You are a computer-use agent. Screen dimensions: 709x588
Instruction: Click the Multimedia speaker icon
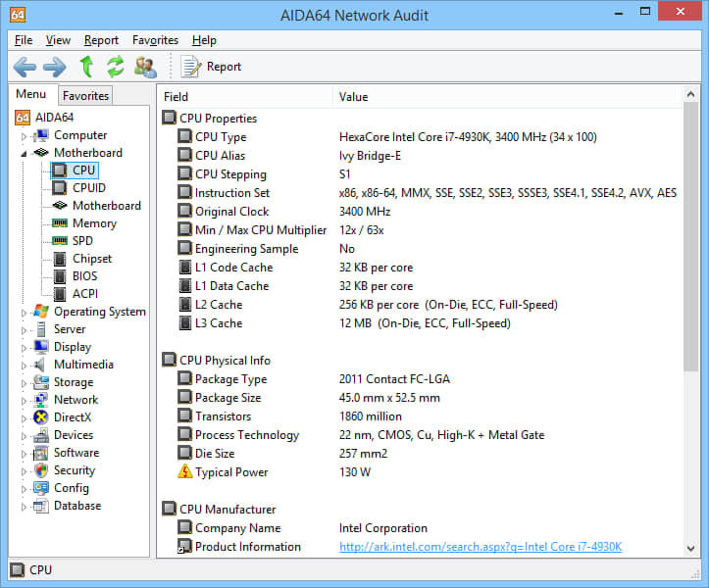tap(40, 365)
